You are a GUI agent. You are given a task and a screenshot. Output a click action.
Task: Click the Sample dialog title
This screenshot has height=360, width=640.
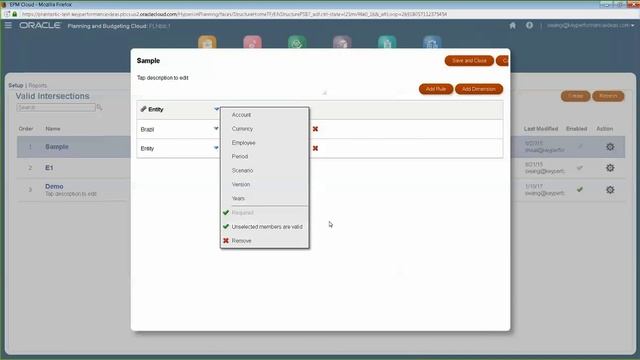pyautogui.click(x=148, y=60)
